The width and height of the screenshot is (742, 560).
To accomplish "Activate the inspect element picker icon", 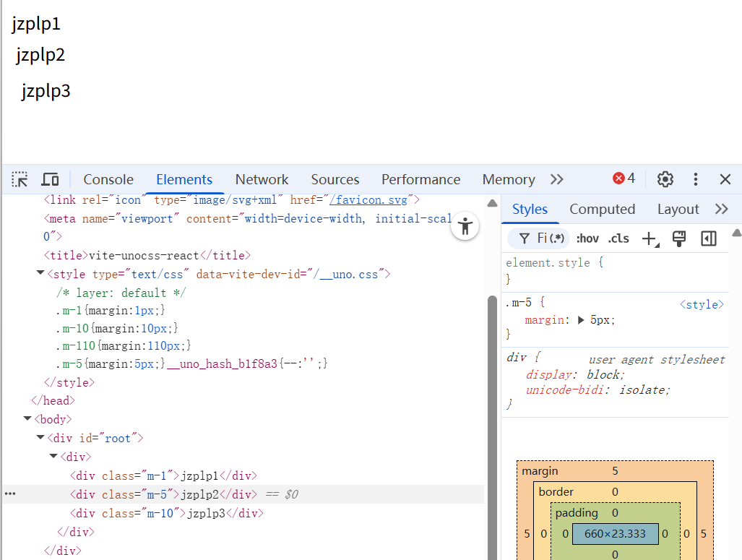I will coord(20,179).
